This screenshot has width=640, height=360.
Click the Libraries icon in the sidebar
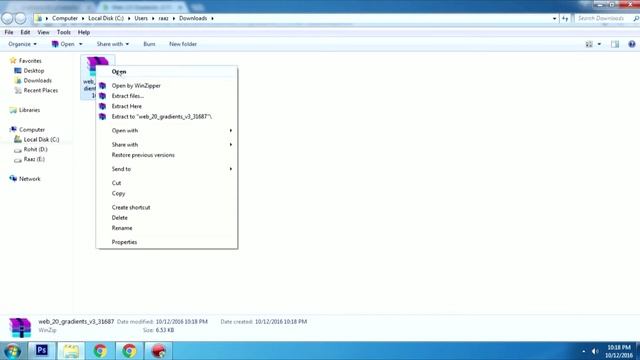[x=13, y=110]
